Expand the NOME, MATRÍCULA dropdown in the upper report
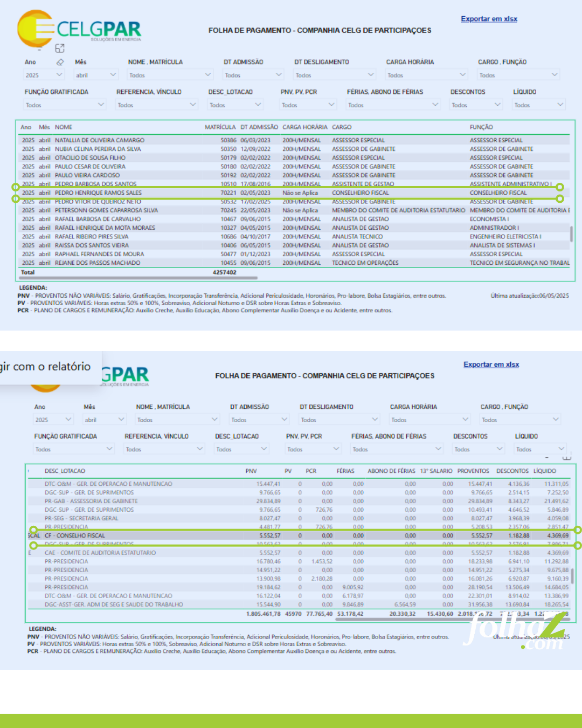This screenshot has height=728, width=582. coord(208,75)
